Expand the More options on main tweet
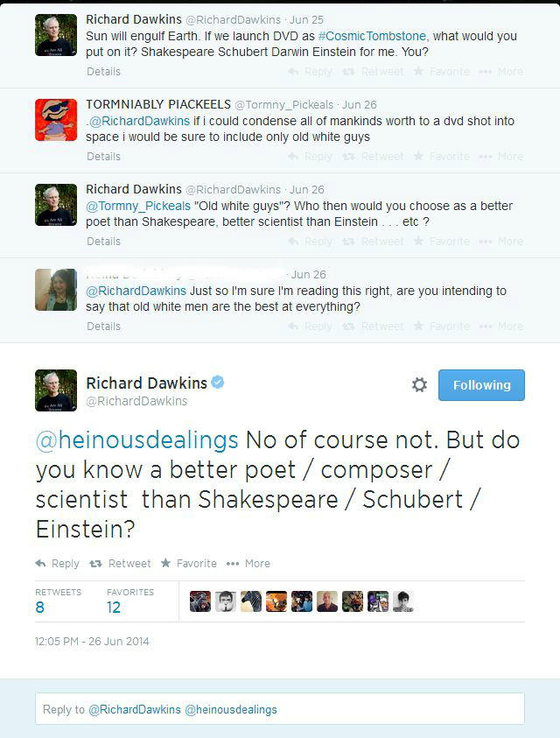This screenshot has width=560, height=738. [x=248, y=564]
